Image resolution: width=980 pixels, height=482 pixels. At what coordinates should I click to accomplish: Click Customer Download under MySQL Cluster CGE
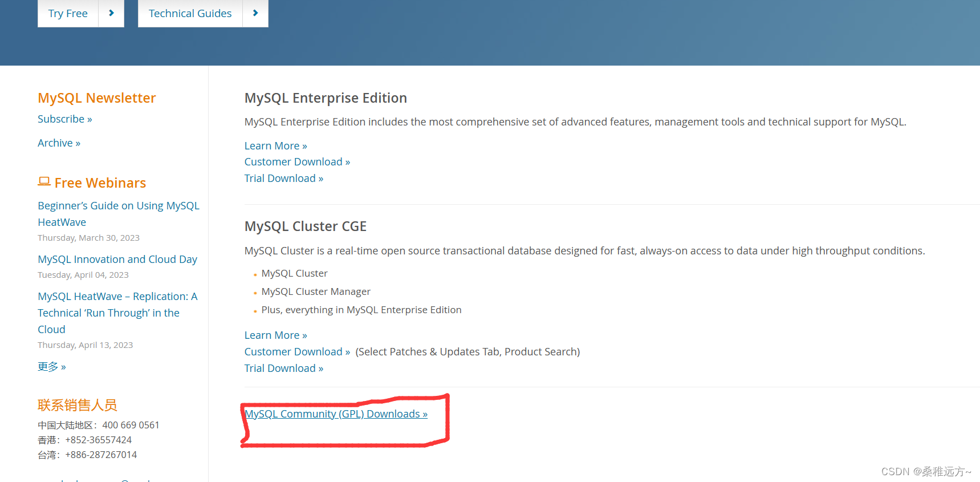(297, 351)
